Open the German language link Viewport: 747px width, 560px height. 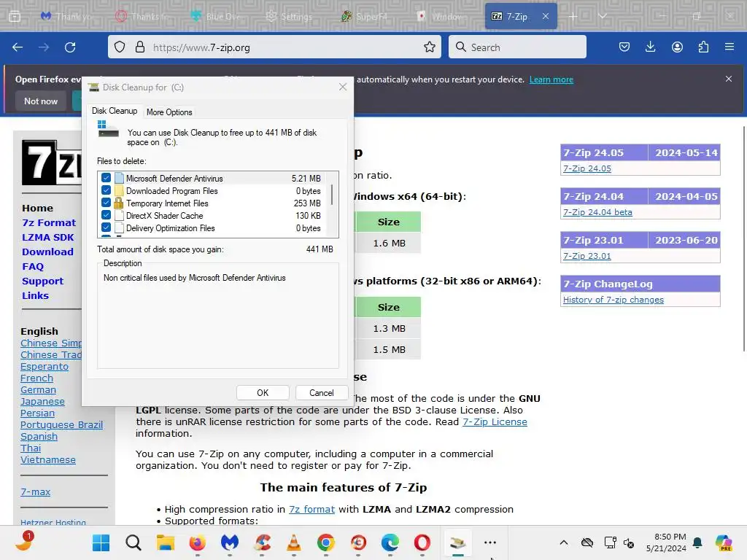(x=38, y=390)
